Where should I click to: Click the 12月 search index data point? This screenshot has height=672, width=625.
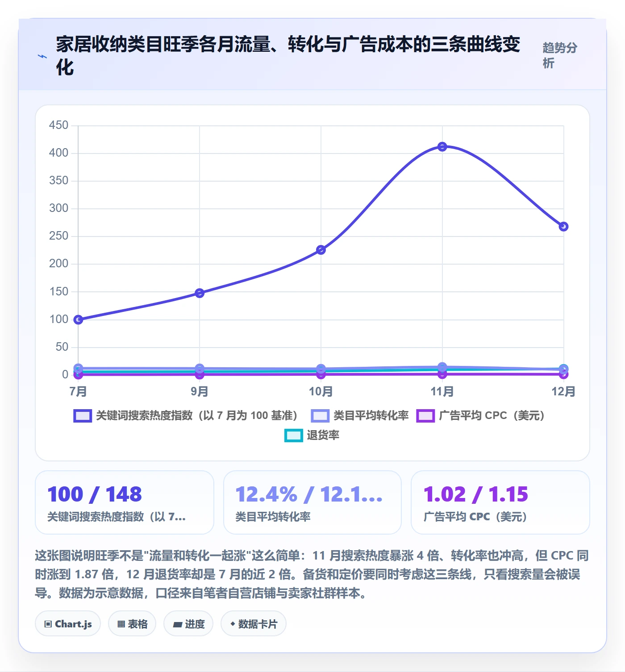click(564, 227)
